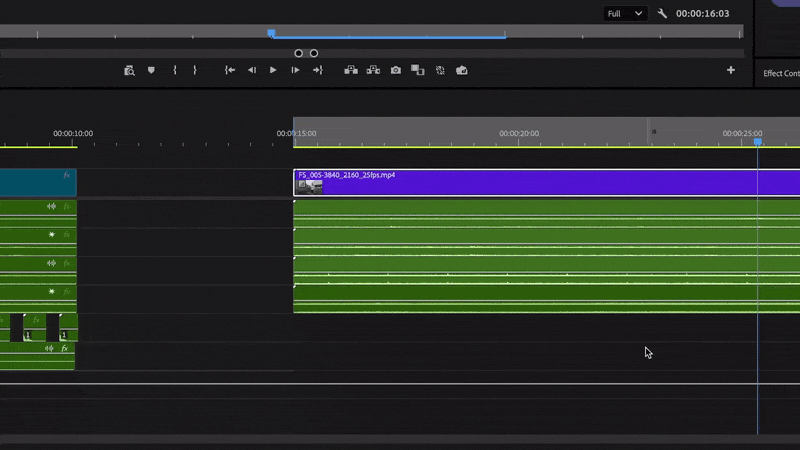The width and height of the screenshot is (800, 450).
Task: Click the 00:00:25:00 mark on the timeline ruler
Action: tap(742, 133)
